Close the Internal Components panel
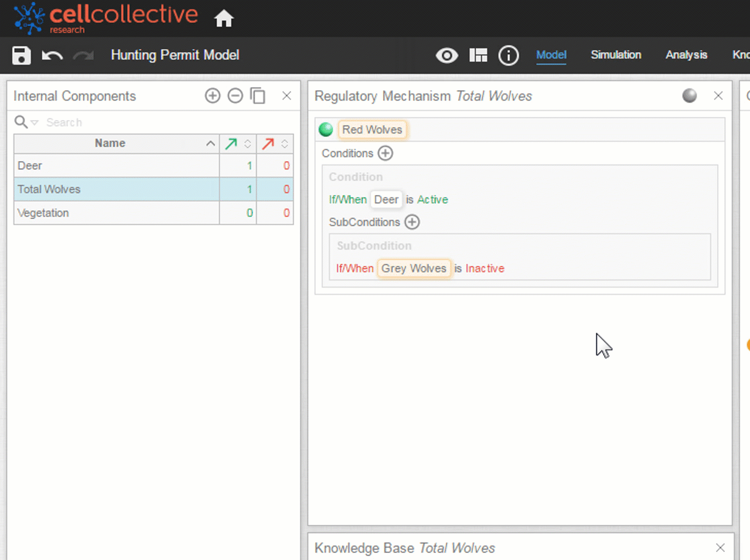Viewport: 750px width, 560px height. coord(287,95)
